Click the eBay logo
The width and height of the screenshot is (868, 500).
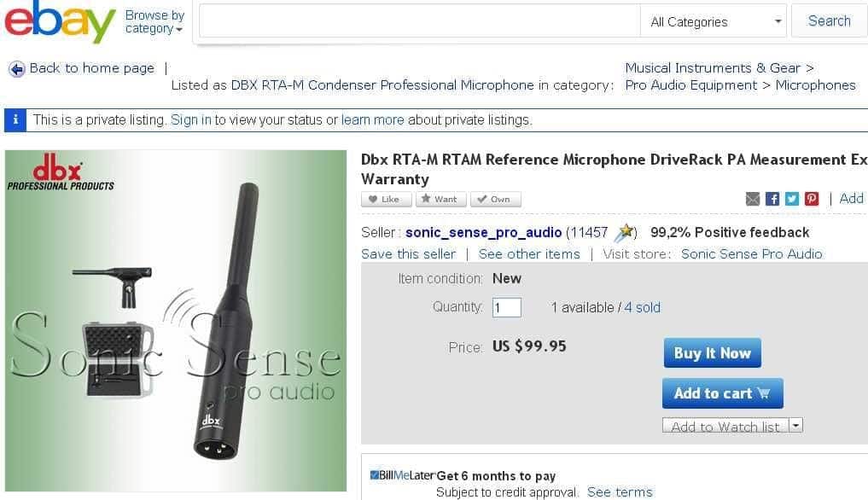pos(60,22)
